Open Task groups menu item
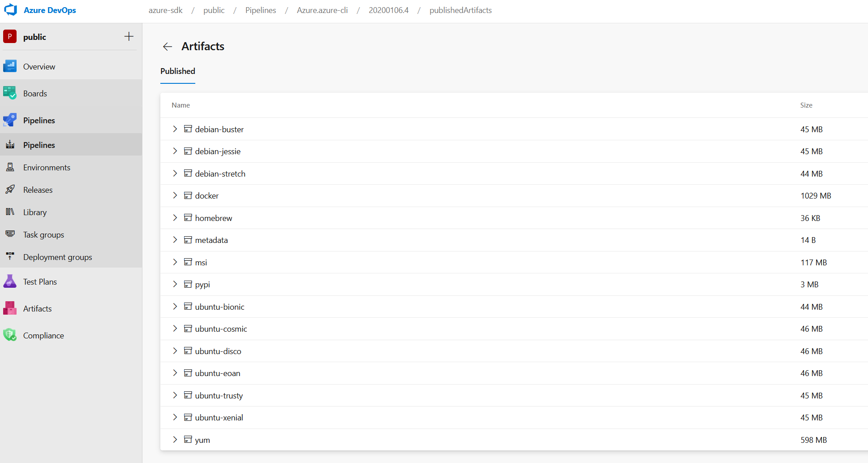The width and height of the screenshot is (868, 463). (x=43, y=235)
